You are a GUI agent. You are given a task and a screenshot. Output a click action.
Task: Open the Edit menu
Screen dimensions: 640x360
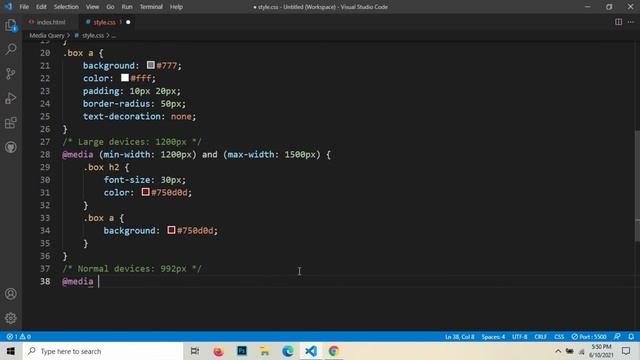41,7
